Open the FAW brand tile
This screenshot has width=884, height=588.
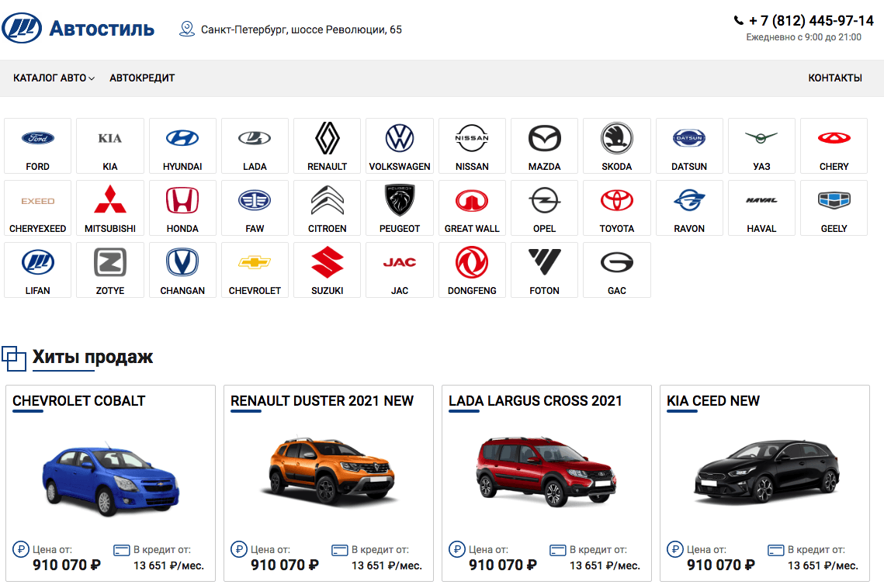click(x=255, y=207)
